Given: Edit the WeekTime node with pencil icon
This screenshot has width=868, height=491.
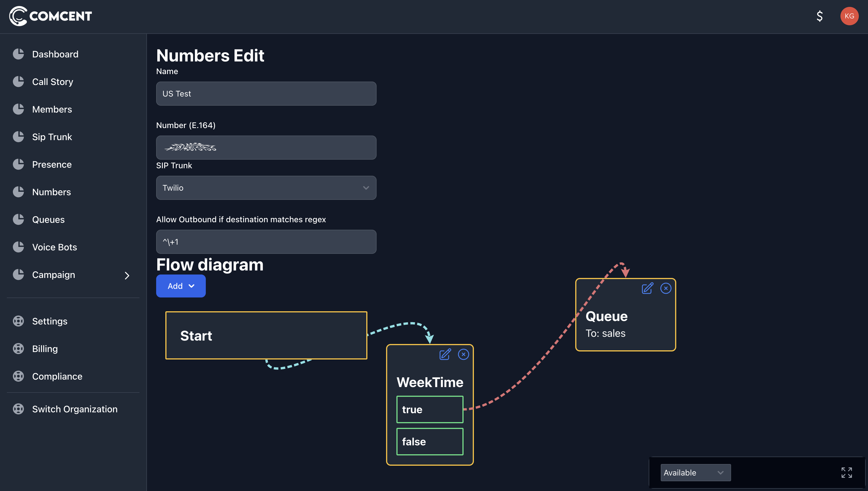Looking at the screenshot, I should [445, 354].
